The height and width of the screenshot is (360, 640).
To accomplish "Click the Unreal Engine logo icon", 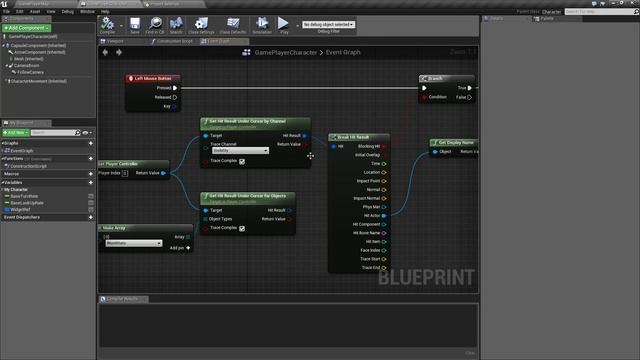I will (x=4, y=4).
